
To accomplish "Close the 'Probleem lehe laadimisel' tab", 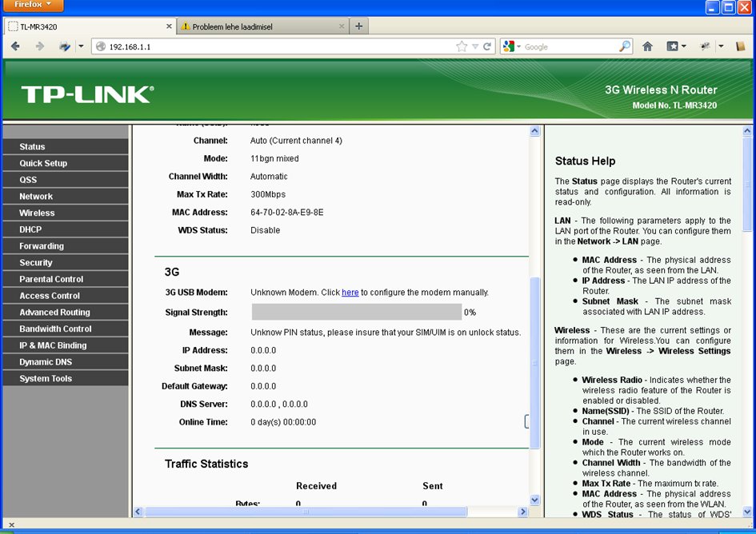I will pos(342,26).
